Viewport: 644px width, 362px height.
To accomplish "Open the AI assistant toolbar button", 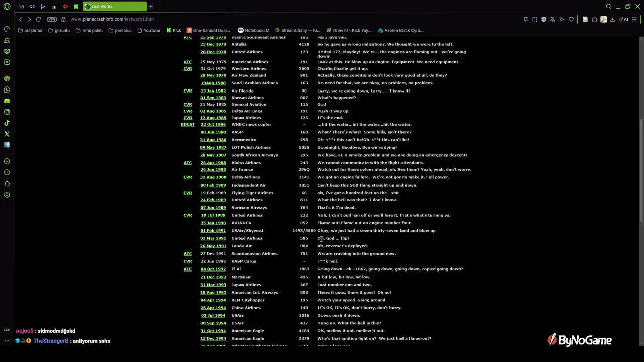I will pos(623,19).
